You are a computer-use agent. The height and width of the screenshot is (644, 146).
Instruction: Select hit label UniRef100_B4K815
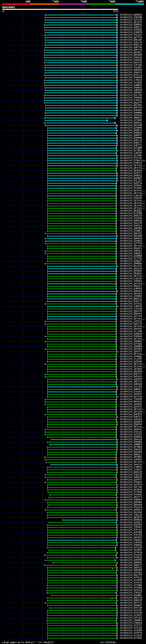[131, 291]
